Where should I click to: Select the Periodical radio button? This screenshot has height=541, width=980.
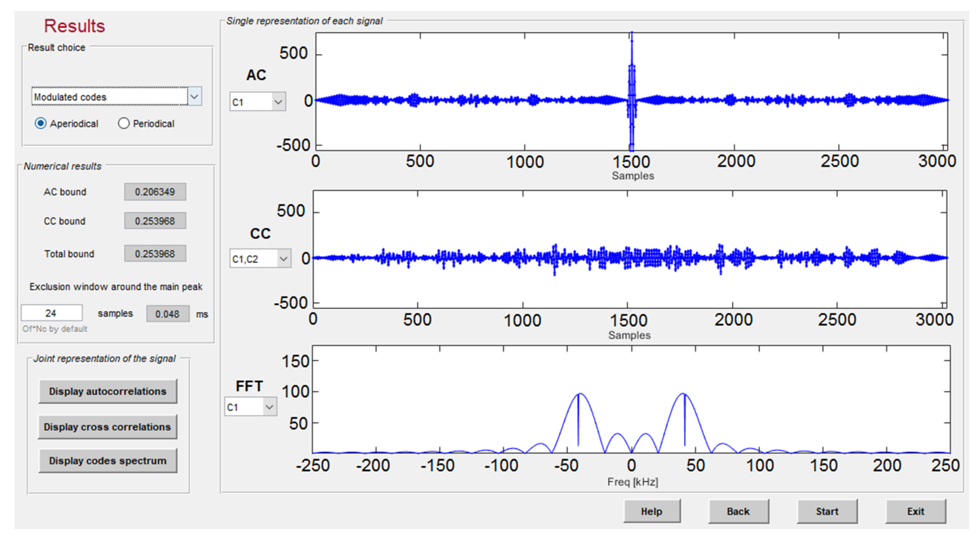(124, 124)
